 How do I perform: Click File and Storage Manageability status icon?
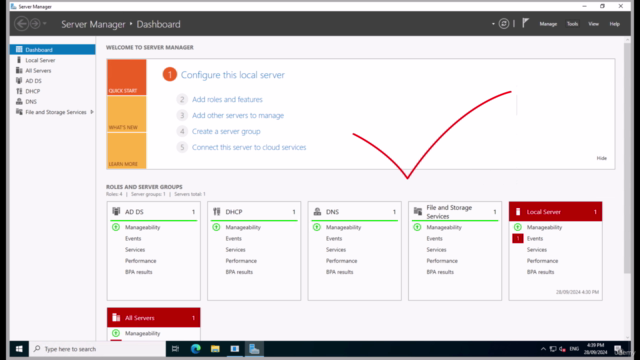coord(417,227)
